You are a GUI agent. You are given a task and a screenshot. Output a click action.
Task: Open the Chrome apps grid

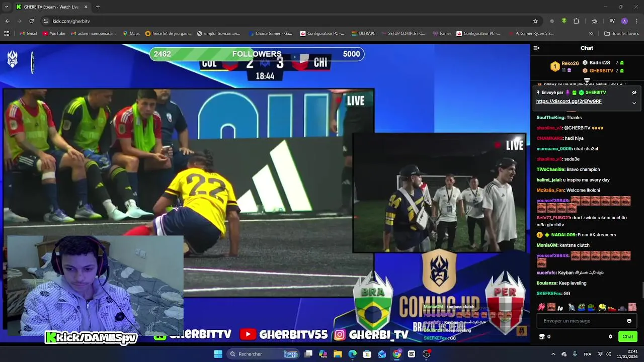click(7, 34)
